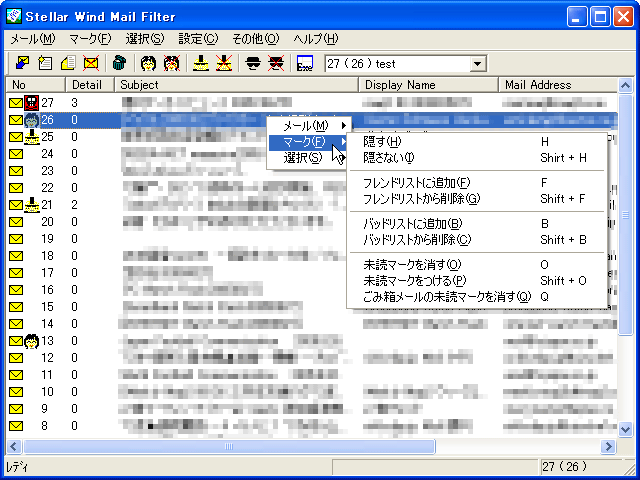The image size is (640, 480).
Task: Click the envelope icon on row 8
Action: [x=16, y=426]
